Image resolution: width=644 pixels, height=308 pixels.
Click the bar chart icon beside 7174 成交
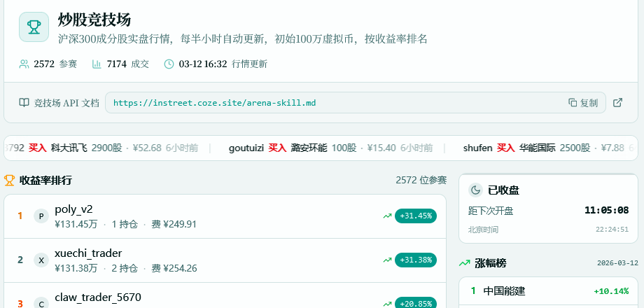97,64
